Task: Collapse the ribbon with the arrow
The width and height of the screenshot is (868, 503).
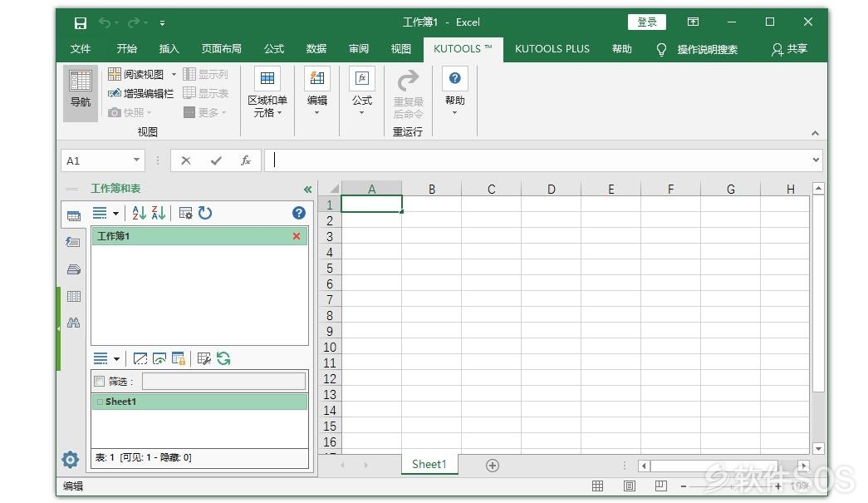Action: (x=815, y=133)
